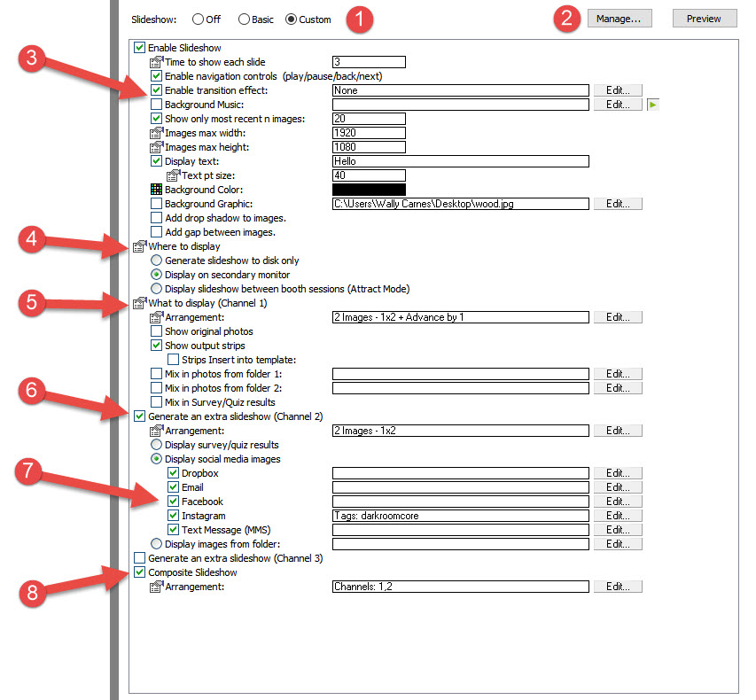This screenshot has width=756, height=700.
Task: Enable Strips Insert into template checkbox
Action: [x=173, y=360]
